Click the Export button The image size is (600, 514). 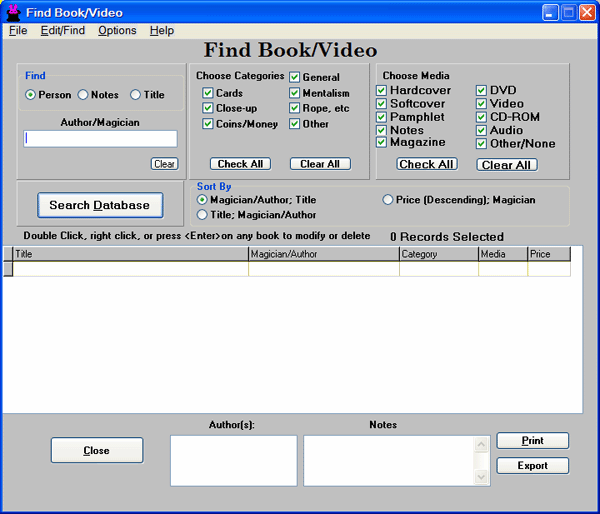[532, 466]
